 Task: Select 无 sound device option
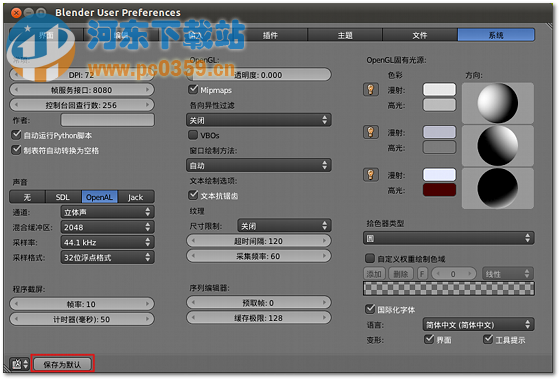28,197
